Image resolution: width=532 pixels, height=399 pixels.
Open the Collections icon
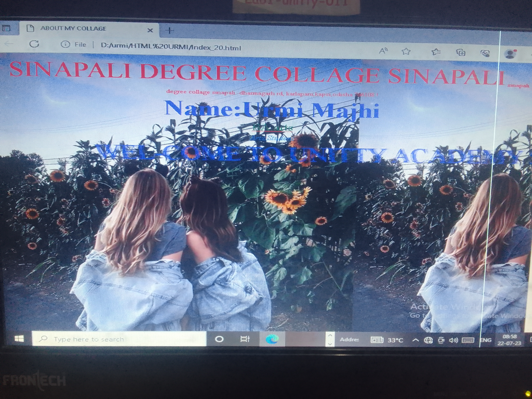[x=461, y=52]
